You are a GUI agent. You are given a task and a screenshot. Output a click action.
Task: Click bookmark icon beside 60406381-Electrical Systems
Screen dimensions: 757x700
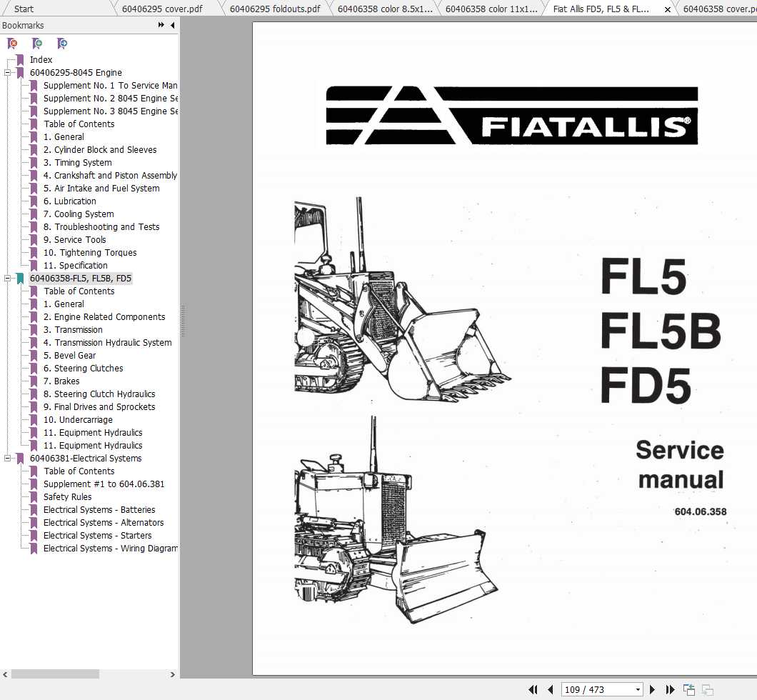point(20,459)
